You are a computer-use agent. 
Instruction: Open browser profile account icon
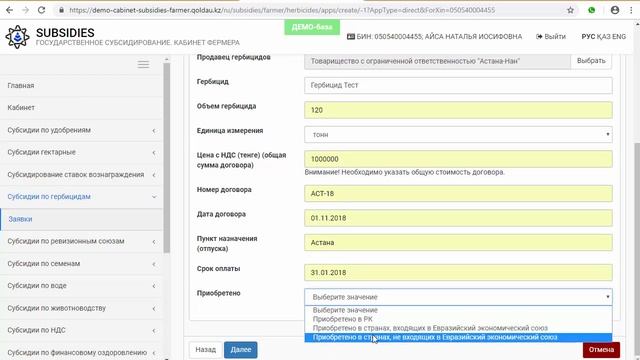pyautogui.click(x=615, y=10)
